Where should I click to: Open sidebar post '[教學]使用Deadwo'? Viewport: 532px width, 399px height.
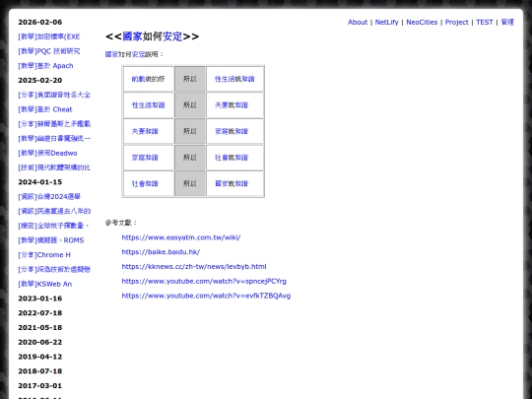coord(47,153)
